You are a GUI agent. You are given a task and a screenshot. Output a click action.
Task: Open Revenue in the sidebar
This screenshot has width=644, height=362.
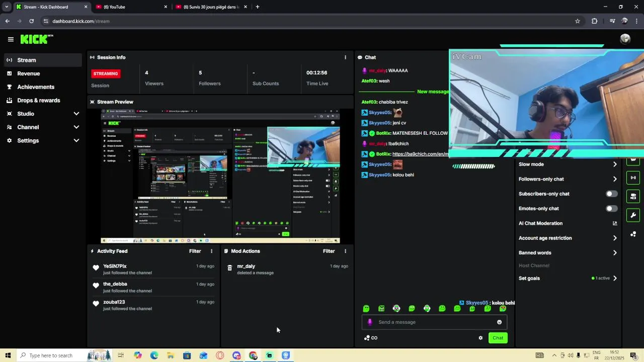43,73
